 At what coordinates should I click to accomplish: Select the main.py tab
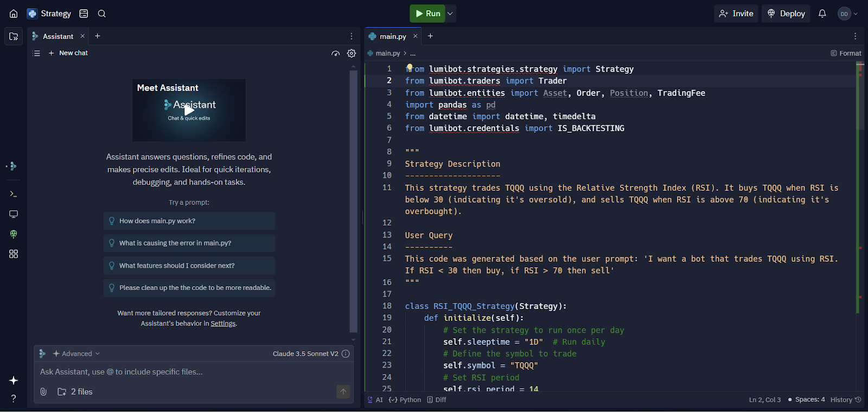tap(393, 36)
